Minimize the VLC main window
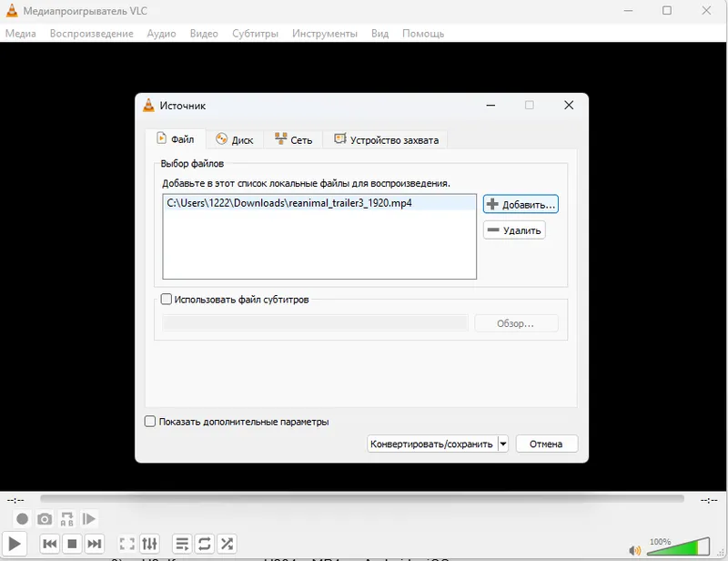The height and width of the screenshot is (561, 728). click(x=628, y=10)
